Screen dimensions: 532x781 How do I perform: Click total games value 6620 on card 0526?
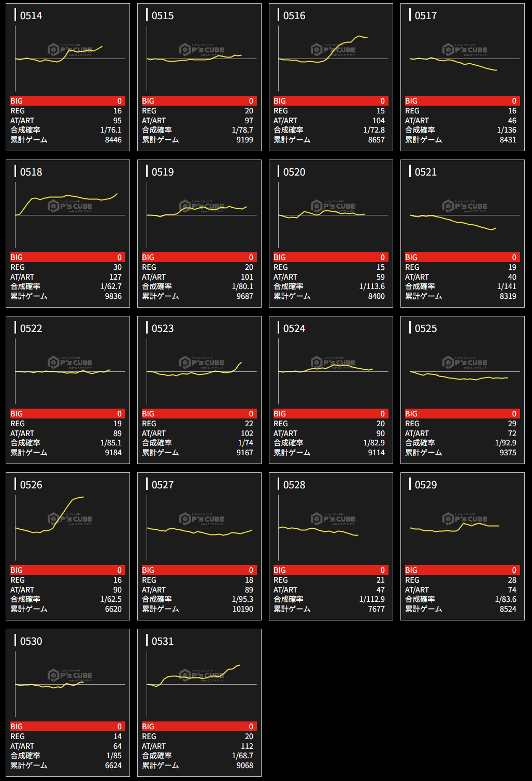[113, 609]
